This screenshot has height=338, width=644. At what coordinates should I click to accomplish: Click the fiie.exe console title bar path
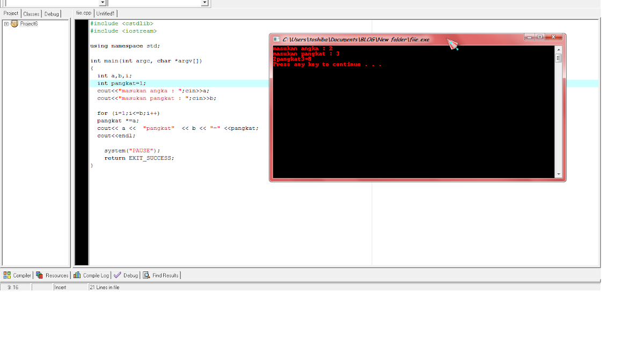[x=356, y=40]
